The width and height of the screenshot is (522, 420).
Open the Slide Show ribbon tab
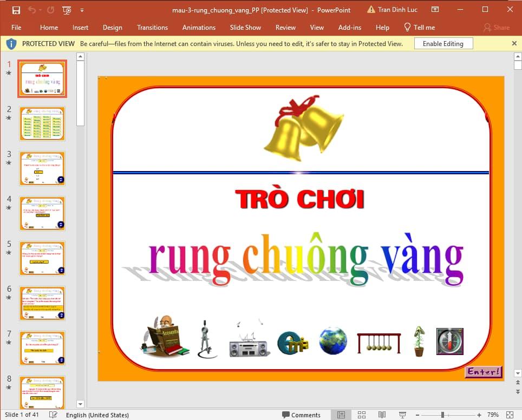245,27
